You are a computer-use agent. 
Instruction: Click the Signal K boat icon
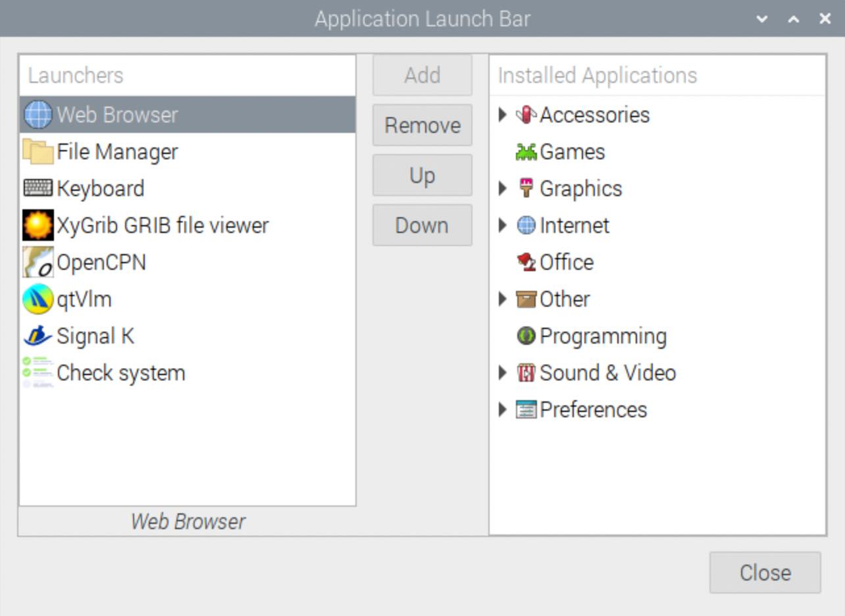(38, 336)
